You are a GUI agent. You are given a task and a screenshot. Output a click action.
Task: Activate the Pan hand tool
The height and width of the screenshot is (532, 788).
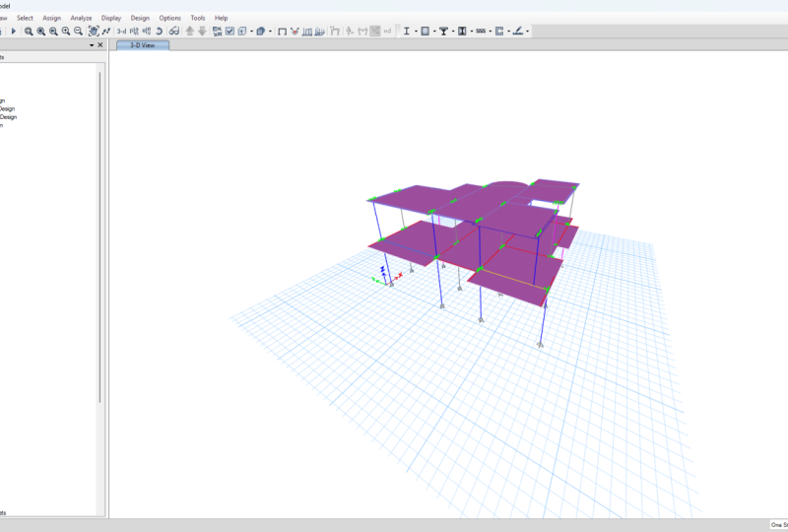(x=94, y=32)
